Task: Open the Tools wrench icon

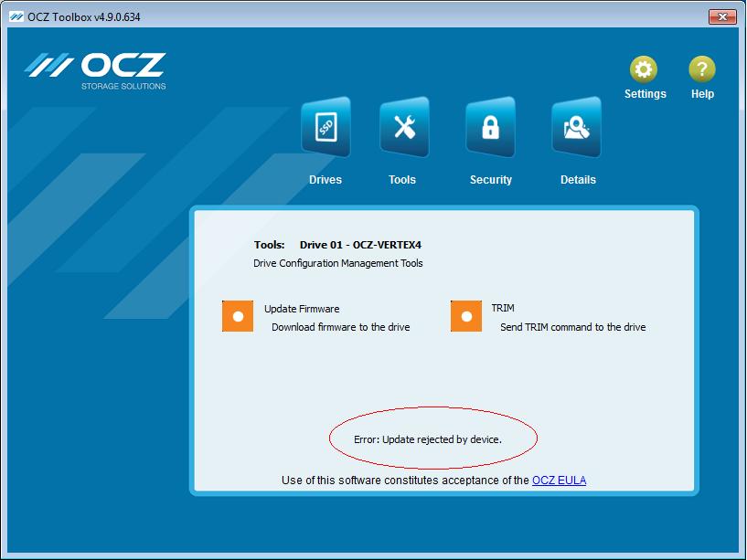Action: (404, 127)
